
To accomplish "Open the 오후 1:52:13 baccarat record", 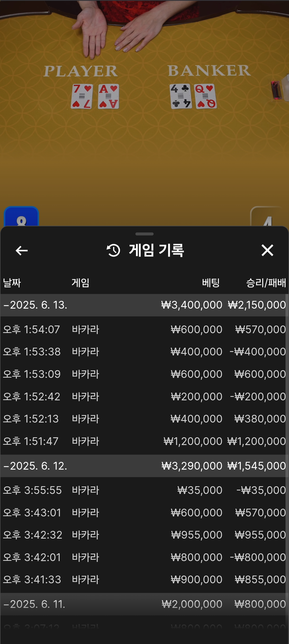I will click(x=144, y=419).
